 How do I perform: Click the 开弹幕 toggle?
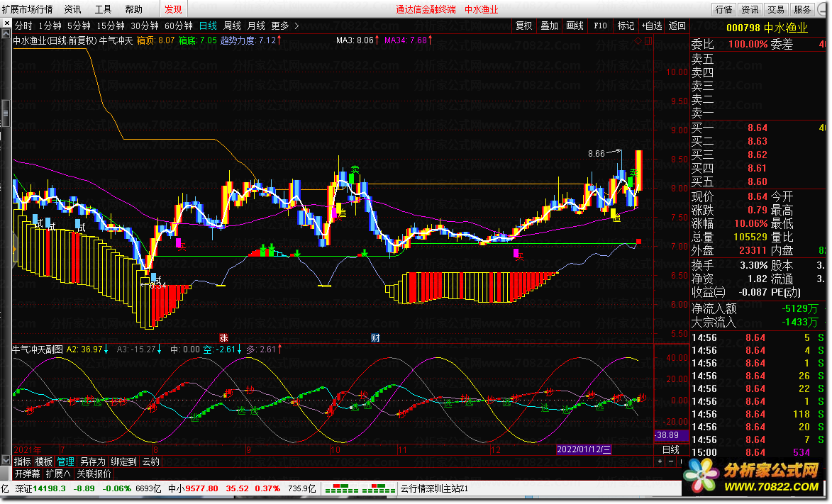(x=27, y=474)
